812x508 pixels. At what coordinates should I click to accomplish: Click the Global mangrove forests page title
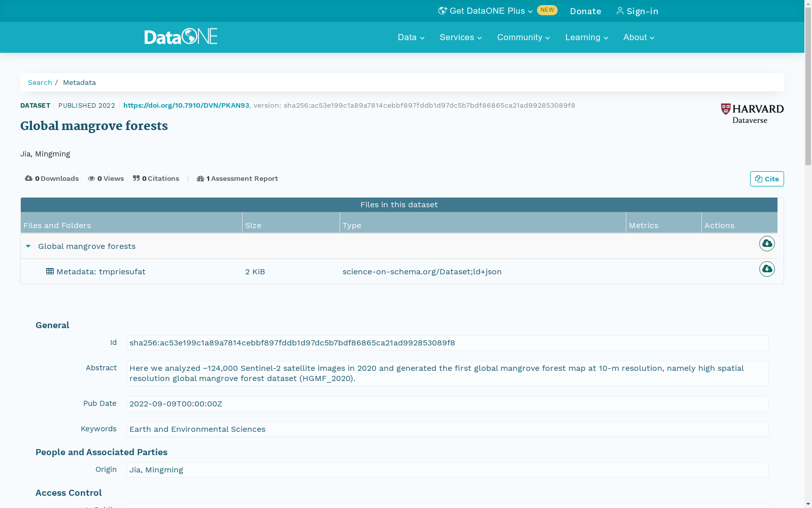[94, 126]
